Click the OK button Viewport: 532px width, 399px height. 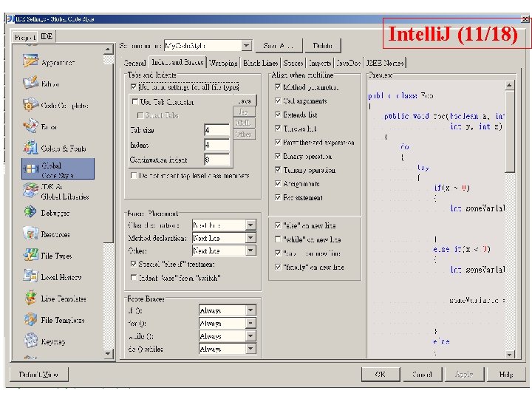[381, 374]
